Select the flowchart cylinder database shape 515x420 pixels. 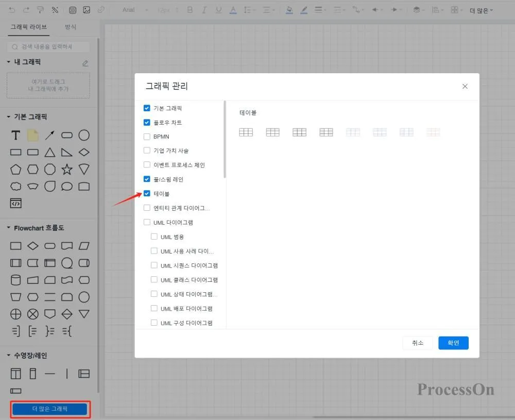(x=16, y=280)
